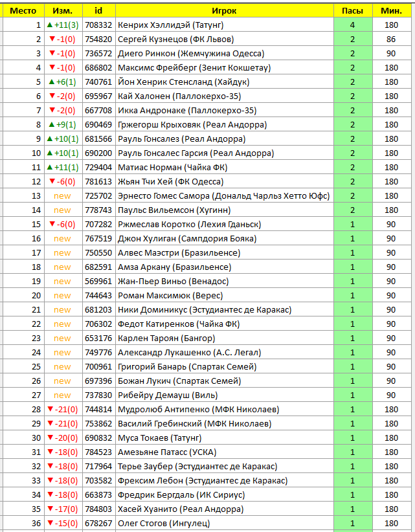Click the green passes cell showing 4
Image resolution: width=415 pixels, height=532 pixels.
353,25
